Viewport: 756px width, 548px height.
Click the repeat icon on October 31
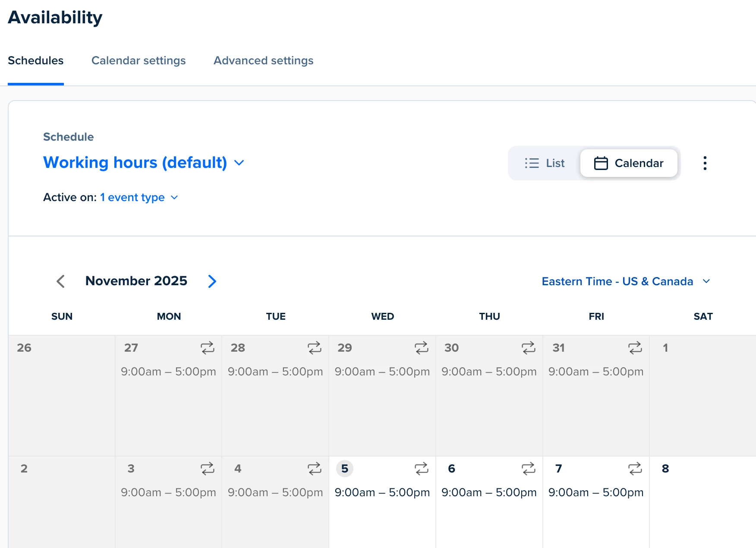(x=635, y=348)
